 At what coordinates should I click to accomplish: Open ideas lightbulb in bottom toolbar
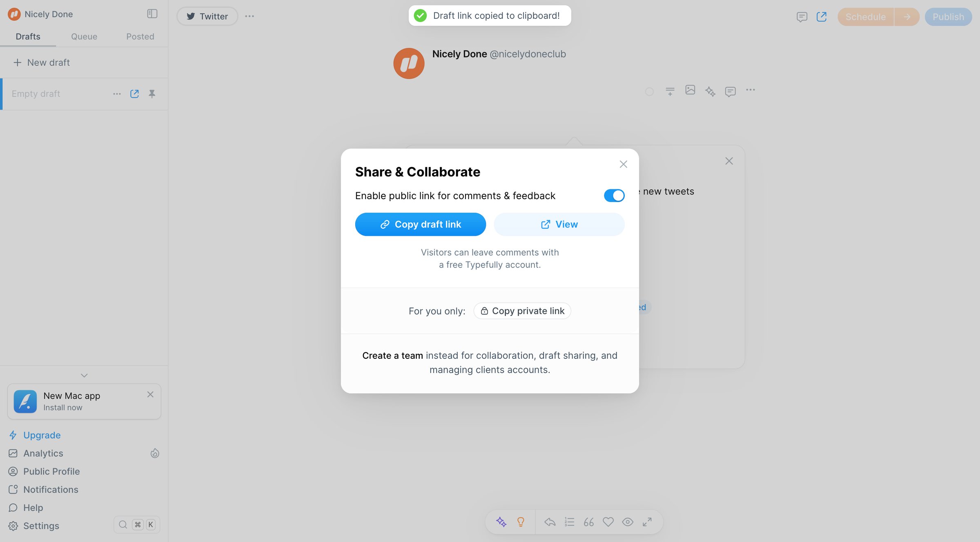(x=521, y=522)
